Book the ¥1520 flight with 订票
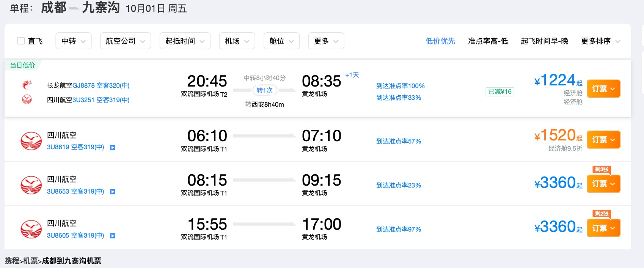 (603, 140)
